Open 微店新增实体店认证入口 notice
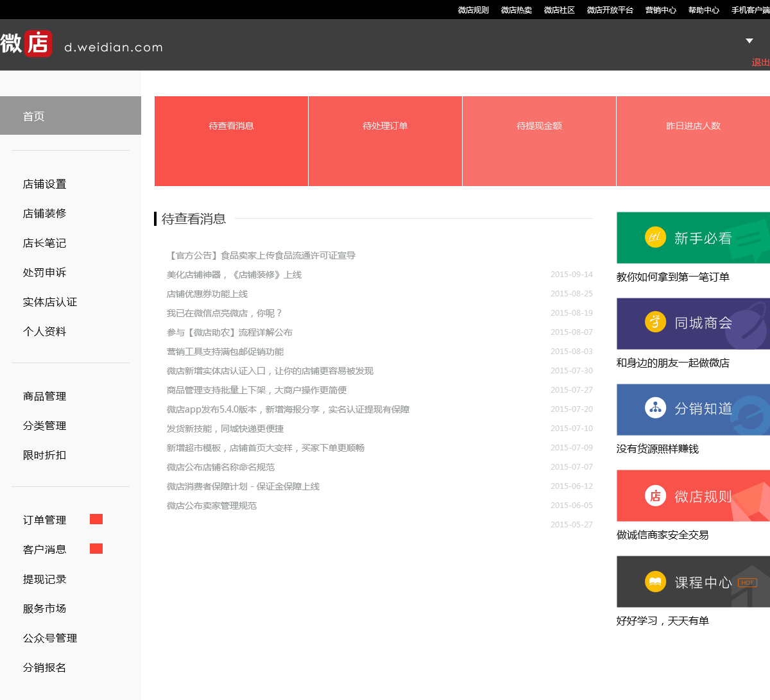The image size is (770, 700). pyautogui.click(x=270, y=371)
